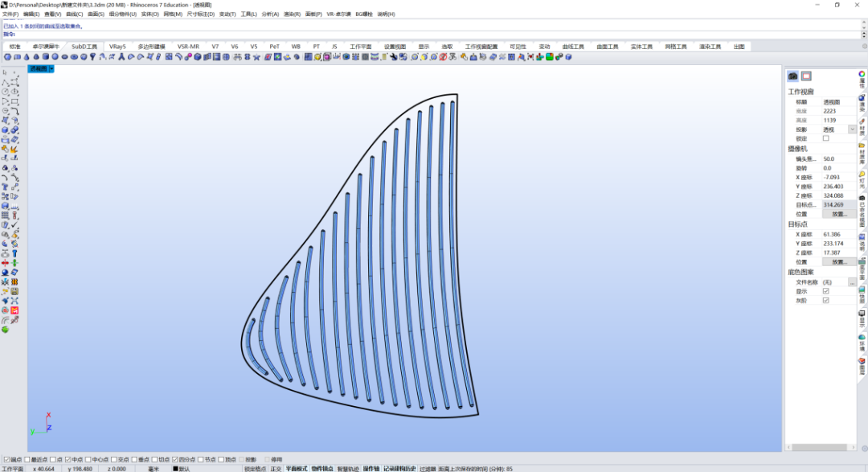
Task: Switch to the 曲线工具 curve tools tab
Action: tap(573, 47)
